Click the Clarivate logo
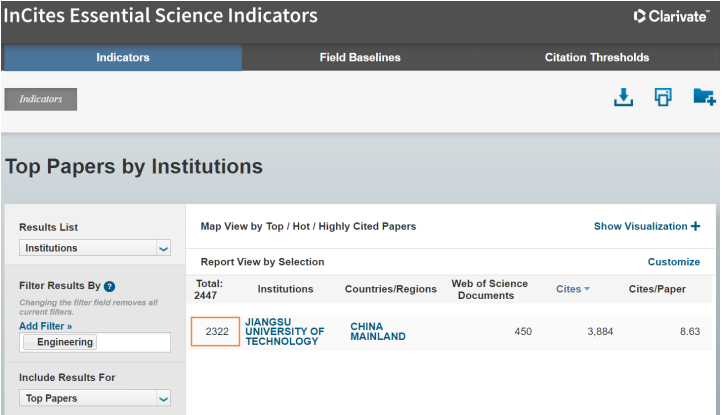The width and height of the screenshot is (723, 415). click(x=671, y=16)
